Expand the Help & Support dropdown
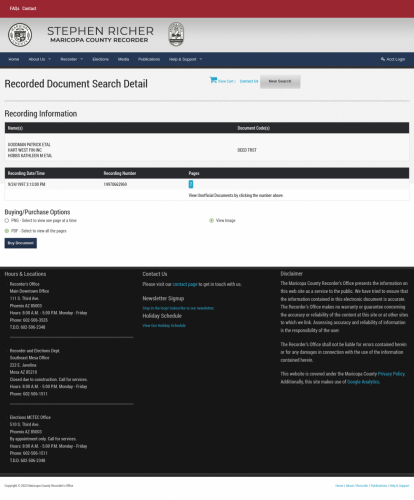The height and width of the screenshot is (500, 414). click(x=185, y=59)
